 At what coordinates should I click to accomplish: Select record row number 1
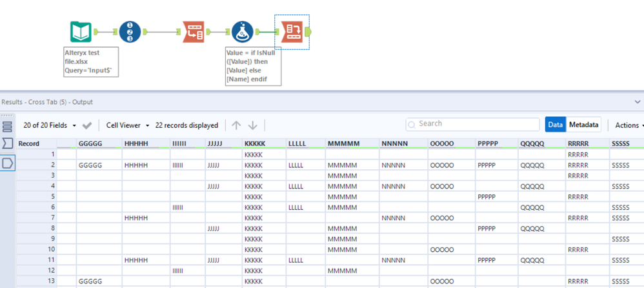click(36, 154)
